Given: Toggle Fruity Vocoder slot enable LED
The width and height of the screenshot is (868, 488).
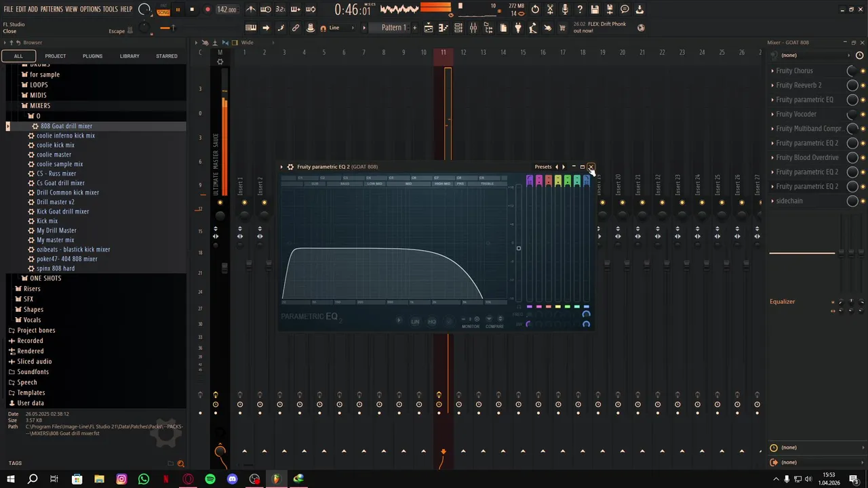Looking at the screenshot, I should (x=863, y=115).
